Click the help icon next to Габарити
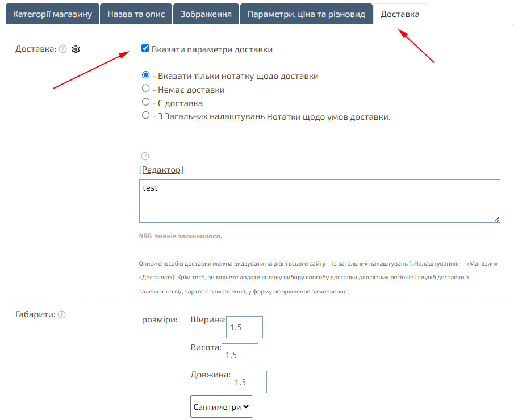 [62, 314]
